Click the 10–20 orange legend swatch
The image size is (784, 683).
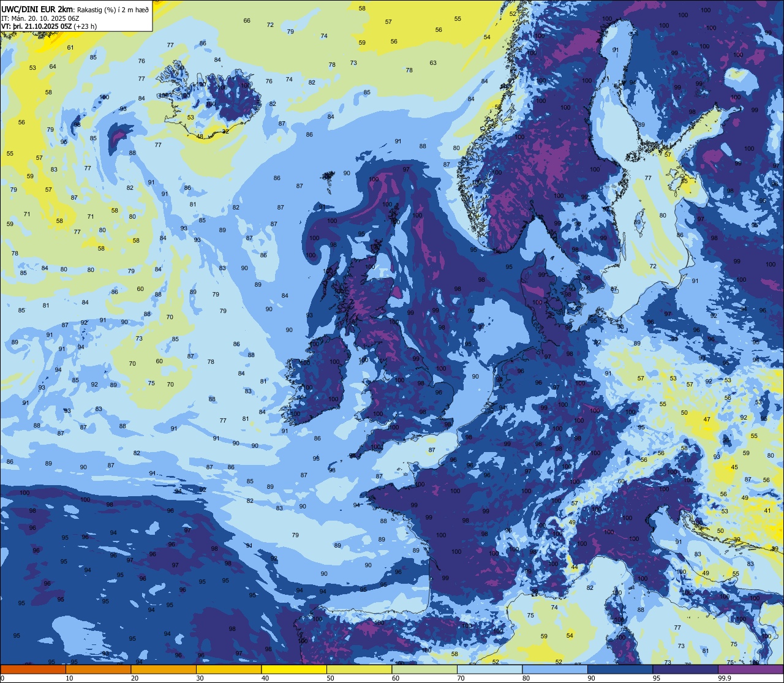[x=98, y=669]
